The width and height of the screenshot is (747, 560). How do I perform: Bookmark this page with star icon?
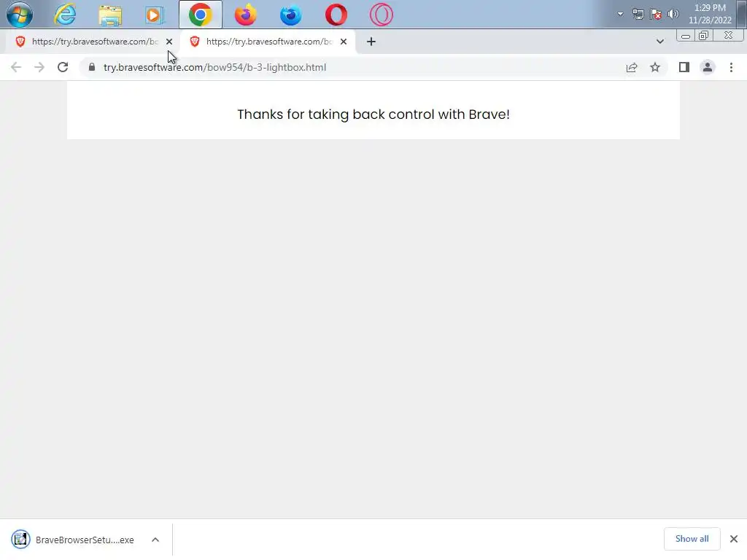[x=655, y=67]
